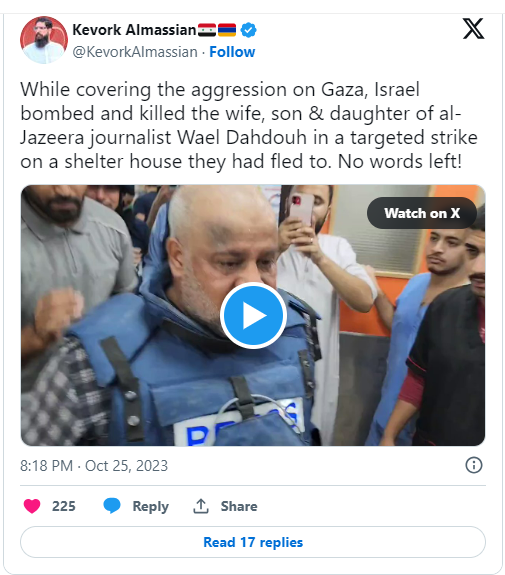
Task: Open the 8:18 PM Oct 25, 2023 timestamp
Action: tap(94, 466)
